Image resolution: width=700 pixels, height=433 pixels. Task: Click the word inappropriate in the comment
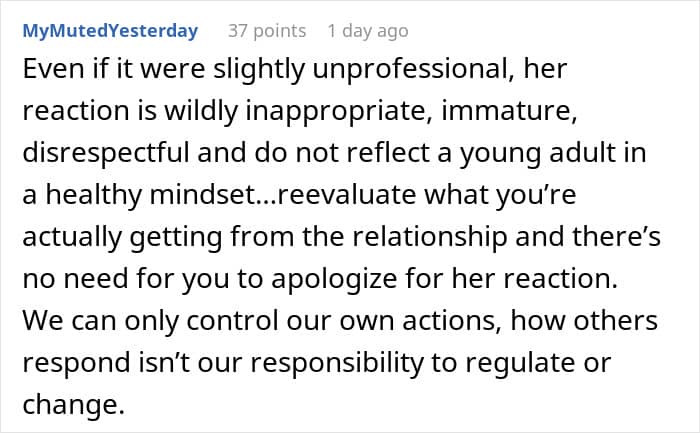(339, 112)
